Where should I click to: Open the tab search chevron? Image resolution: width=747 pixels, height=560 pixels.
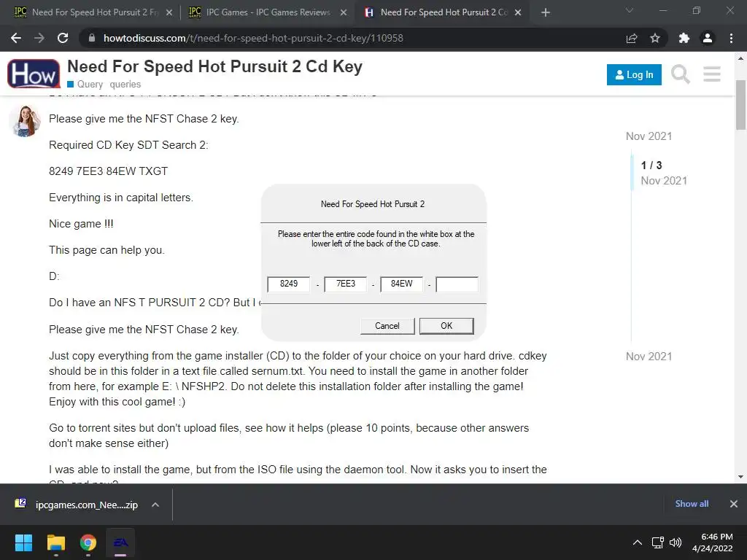coord(630,10)
